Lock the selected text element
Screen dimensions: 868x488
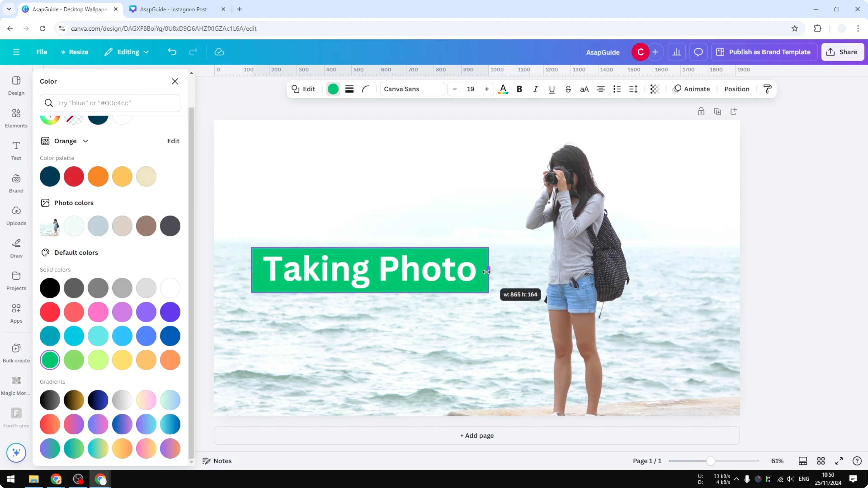[701, 111]
